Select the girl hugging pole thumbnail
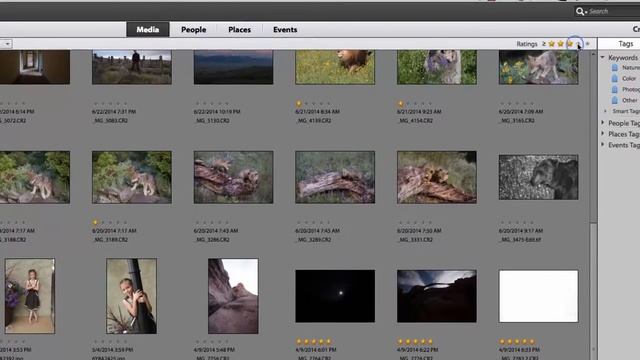The height and width of the screenshot is (360, 640). coord(131,296)
